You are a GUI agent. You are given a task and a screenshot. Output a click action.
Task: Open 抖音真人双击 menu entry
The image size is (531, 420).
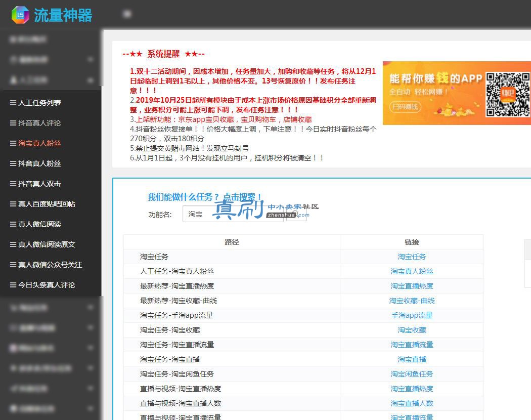[x=39, y=184]
